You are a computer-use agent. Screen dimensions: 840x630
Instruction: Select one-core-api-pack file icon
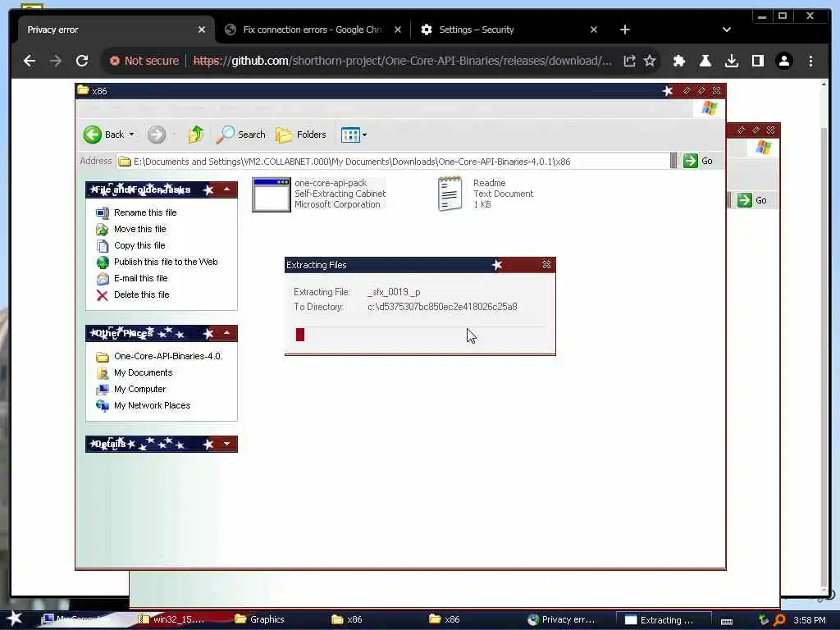coord(271,194)
